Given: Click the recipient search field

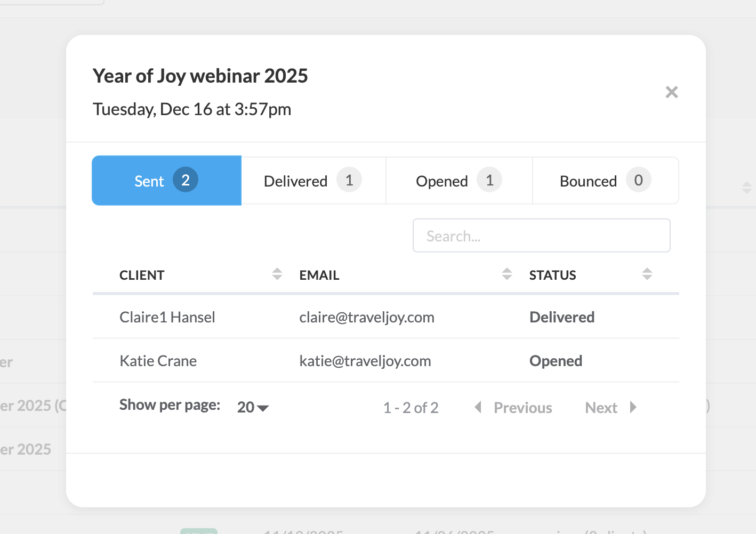Looking at the screenshot, I should point(541,236).
